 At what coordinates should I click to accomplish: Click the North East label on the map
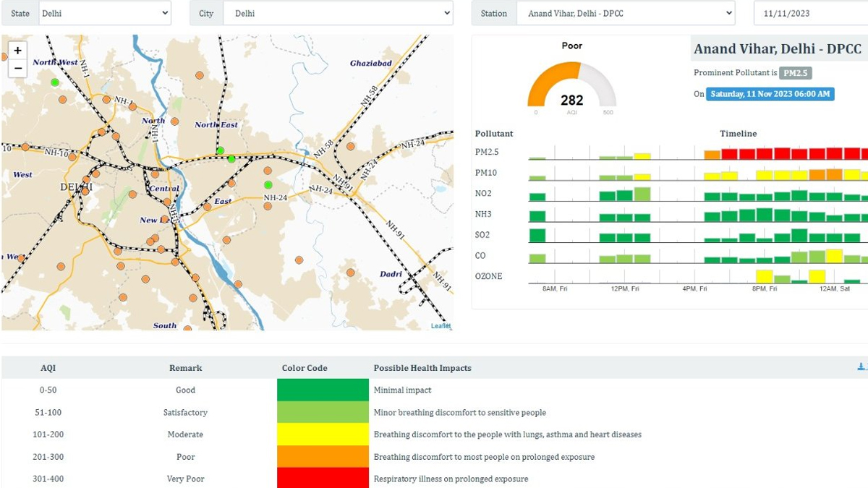(216, 125)
